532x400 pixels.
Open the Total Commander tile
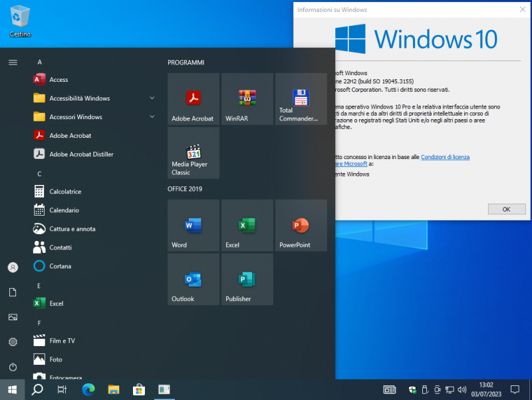[301, 99]
